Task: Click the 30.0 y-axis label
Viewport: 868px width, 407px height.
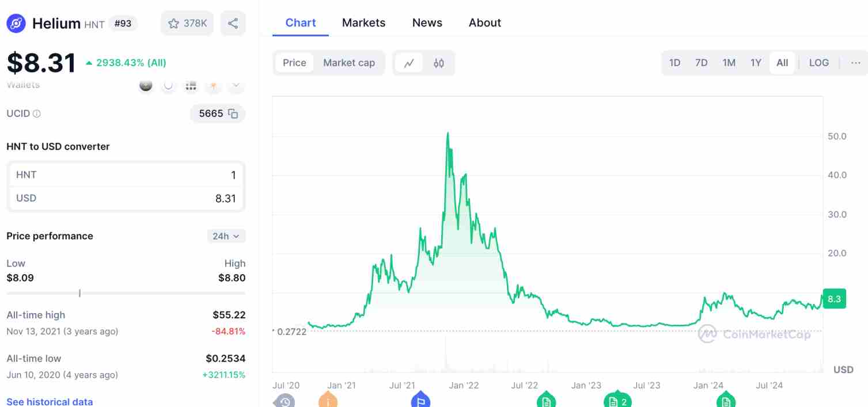Action: 837,214
